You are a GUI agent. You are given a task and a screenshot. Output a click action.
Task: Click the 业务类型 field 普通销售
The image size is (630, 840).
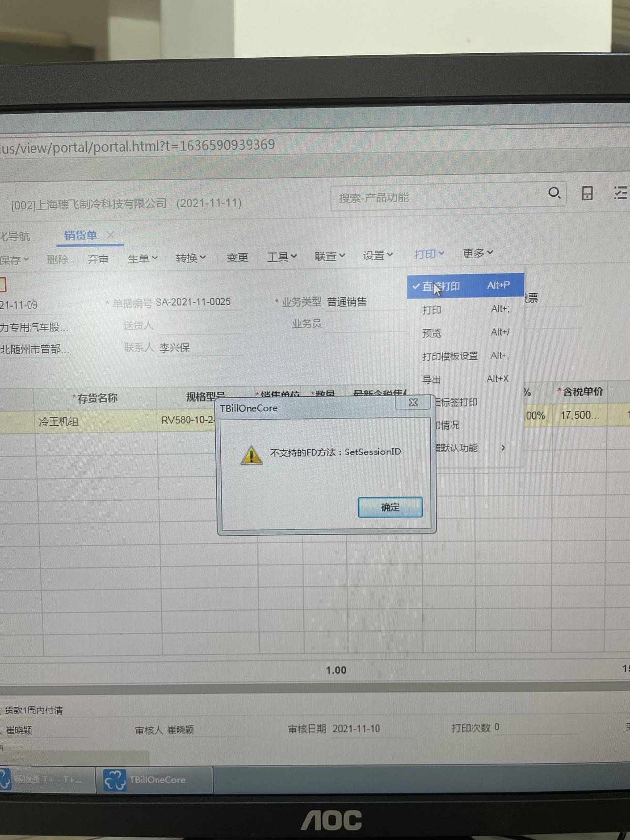[365, 301]
